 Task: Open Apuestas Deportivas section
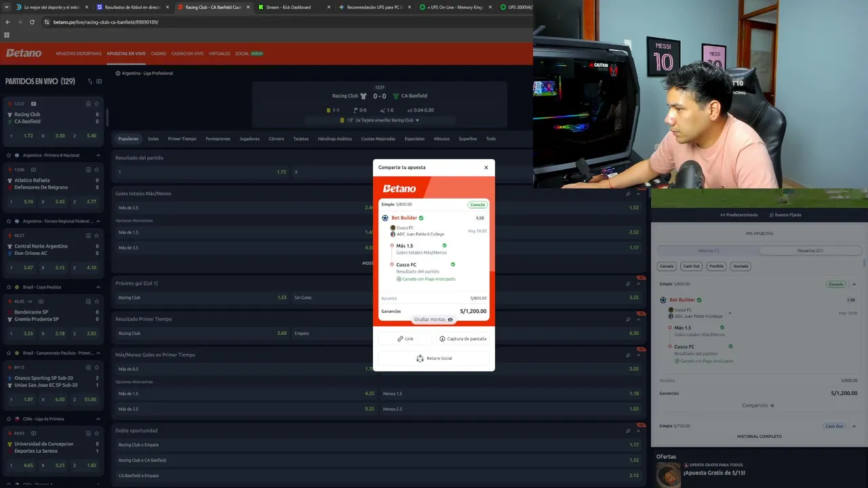pyautogui.click(x=79, y=54)
